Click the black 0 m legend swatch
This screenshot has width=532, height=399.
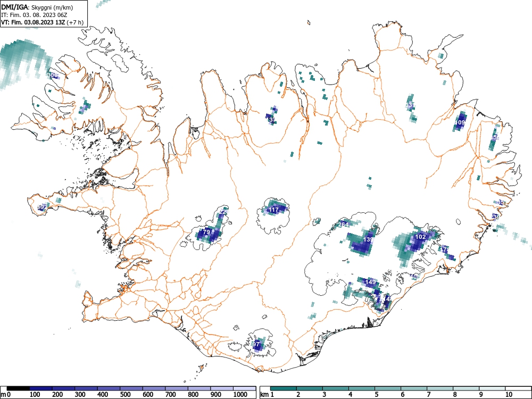point(18,388)
